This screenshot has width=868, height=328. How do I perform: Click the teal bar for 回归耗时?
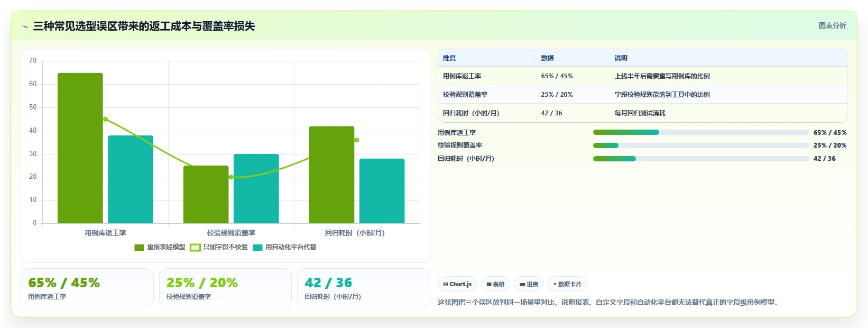pos(382,191)
